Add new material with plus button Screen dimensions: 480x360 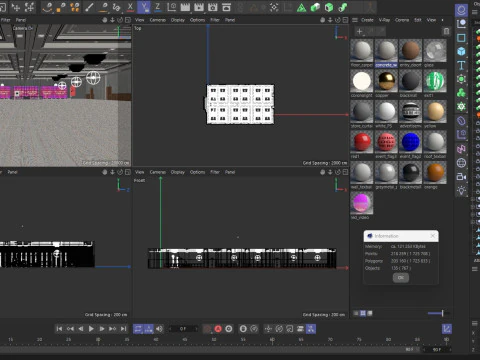point(359,32)
